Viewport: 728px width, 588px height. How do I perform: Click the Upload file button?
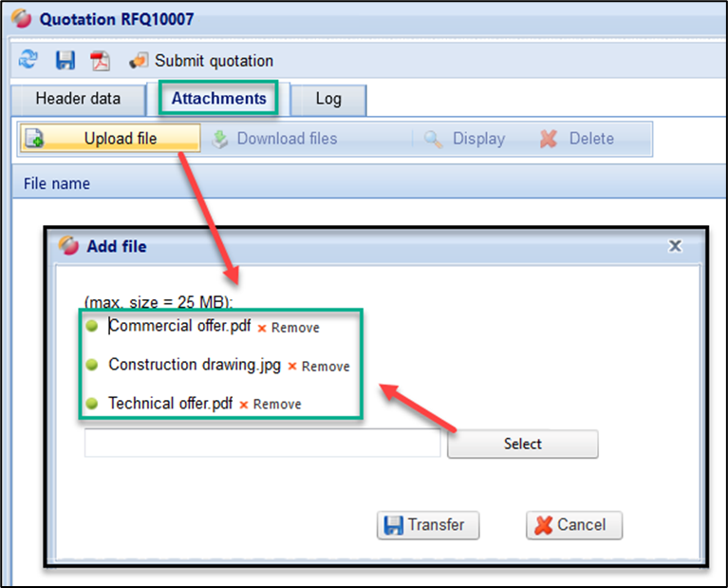pos(110,139)
